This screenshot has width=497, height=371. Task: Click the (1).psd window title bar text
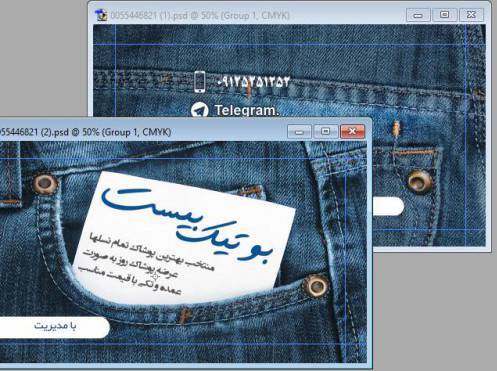click(200, 16)
